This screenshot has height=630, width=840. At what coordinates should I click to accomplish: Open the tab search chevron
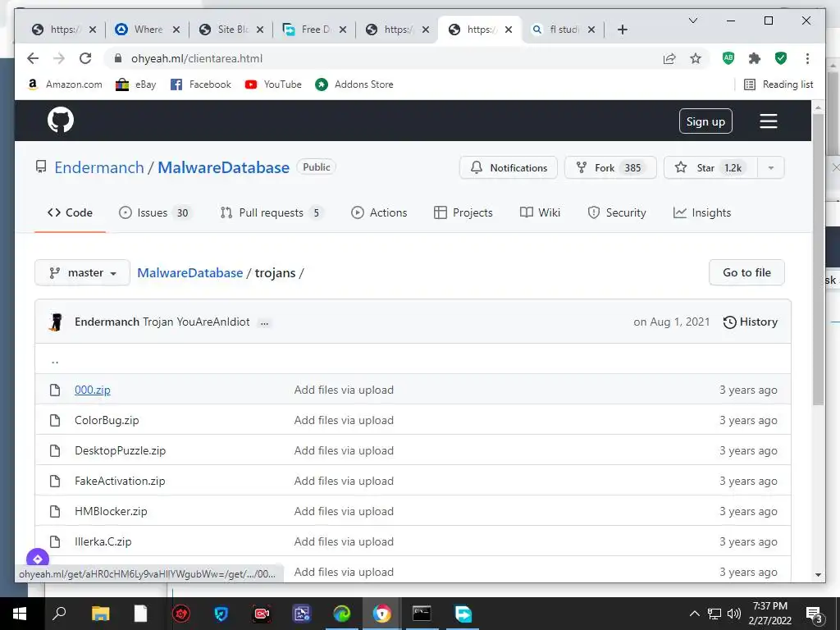point(692,21)
